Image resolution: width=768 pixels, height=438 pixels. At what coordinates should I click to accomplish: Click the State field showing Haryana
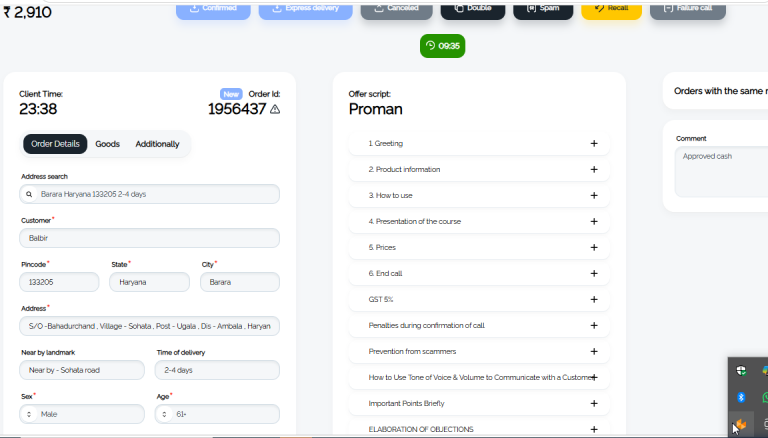[x=149, y=282]
